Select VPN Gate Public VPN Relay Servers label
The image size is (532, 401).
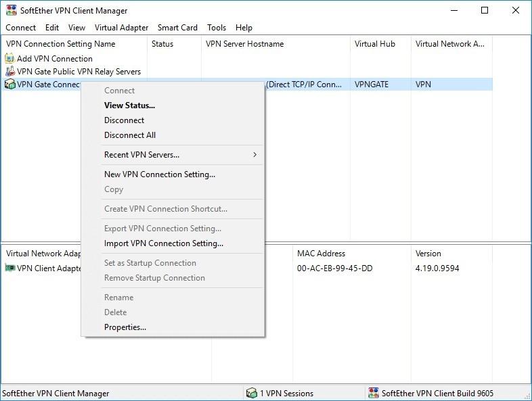pyautogui.click(x=79, y=72)
